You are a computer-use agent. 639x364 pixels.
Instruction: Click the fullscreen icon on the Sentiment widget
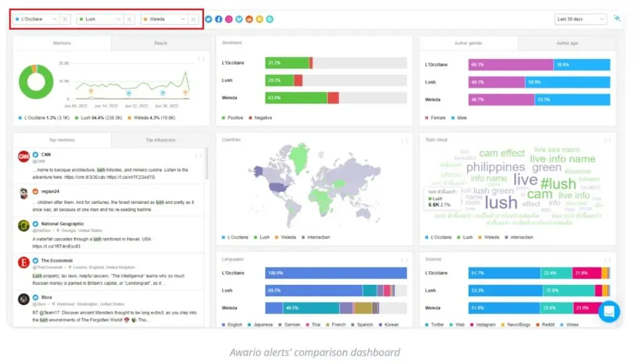[x=406, y=42]
